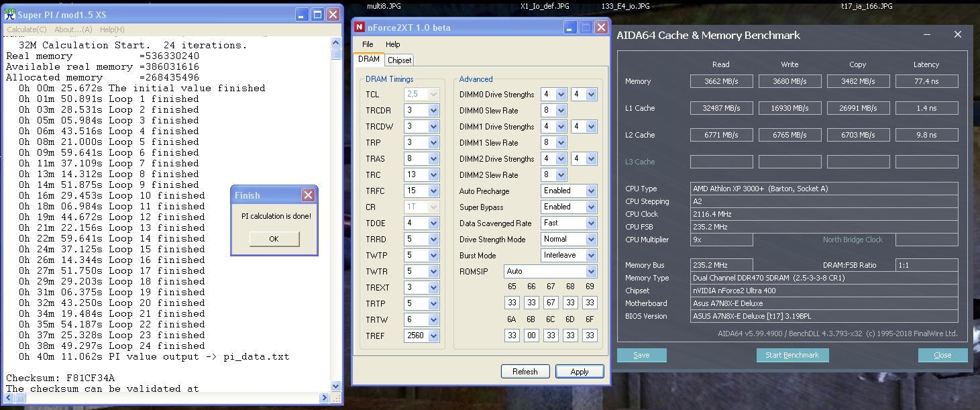The width and height of the screenshot is (980, 410).
Task: Open the TRTP dropdown
Action: click(x=433, y=304)
